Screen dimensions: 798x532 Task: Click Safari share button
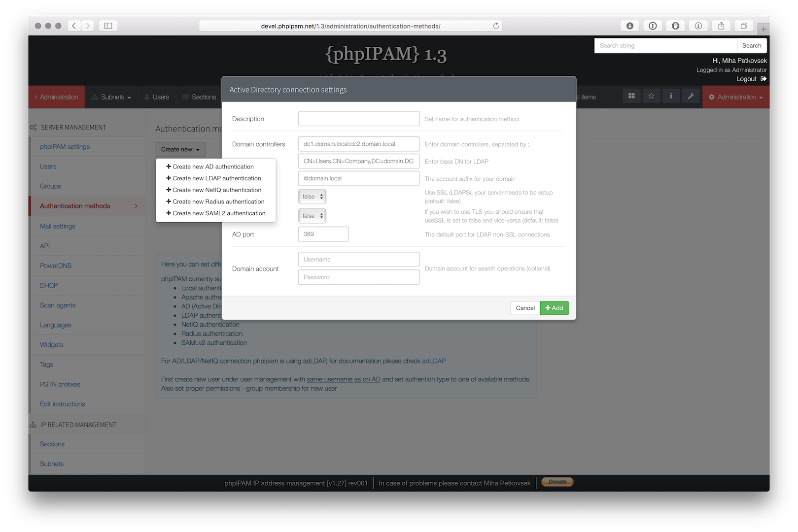[721, 26]
